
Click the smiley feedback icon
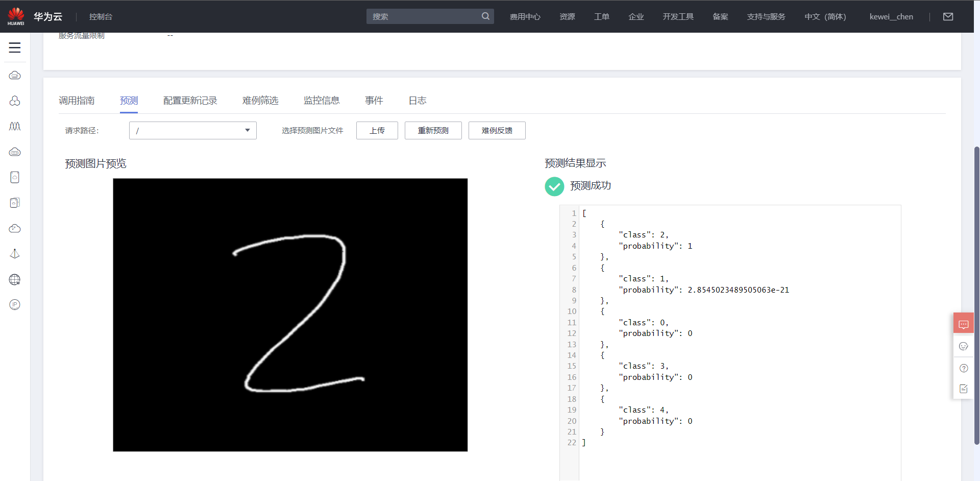pos(964,346)
